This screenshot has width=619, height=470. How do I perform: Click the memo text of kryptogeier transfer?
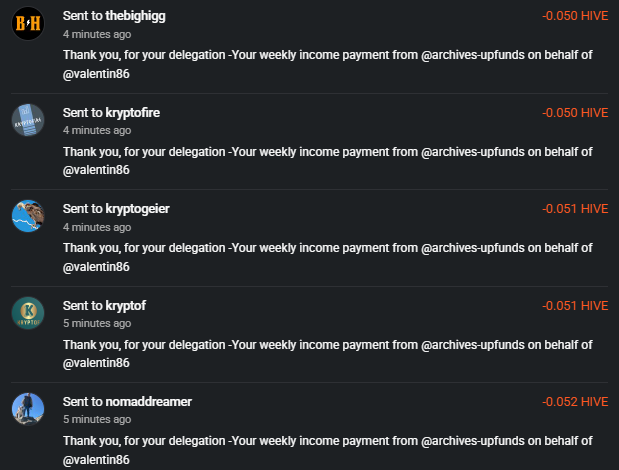tap(328, 257)
